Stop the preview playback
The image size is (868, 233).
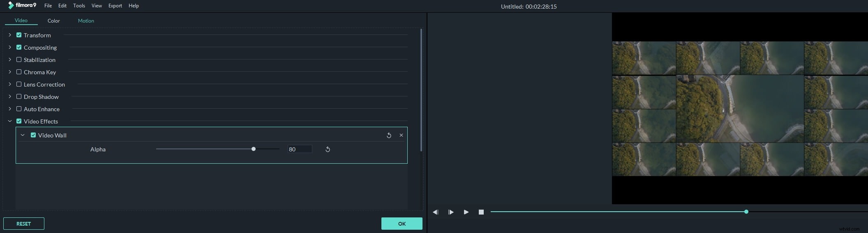click(481, 212)
